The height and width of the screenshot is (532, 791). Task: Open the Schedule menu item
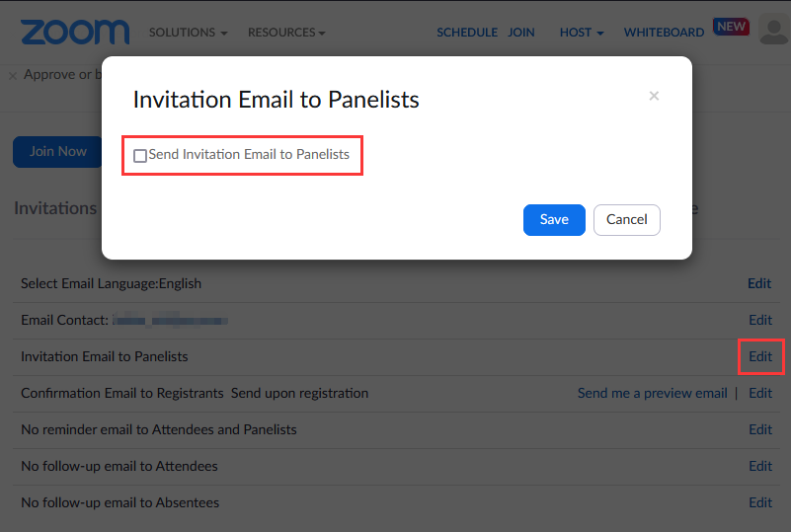pos(467,33)
